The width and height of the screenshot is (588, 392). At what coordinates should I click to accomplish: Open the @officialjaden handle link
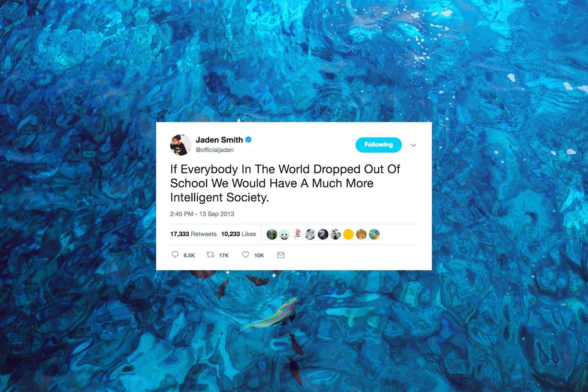pyautogui.click(x=215, y=150)
